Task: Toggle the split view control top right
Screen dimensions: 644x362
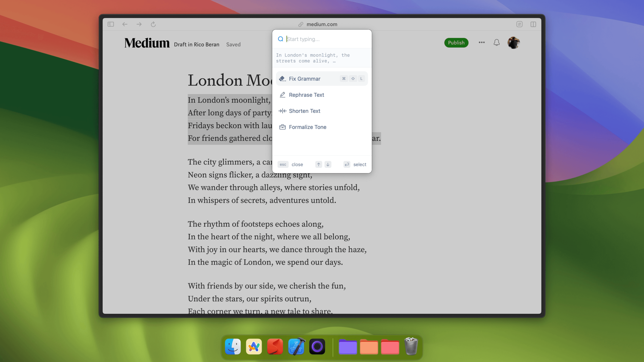Action: pyautogui.click(x=534, y=24)
